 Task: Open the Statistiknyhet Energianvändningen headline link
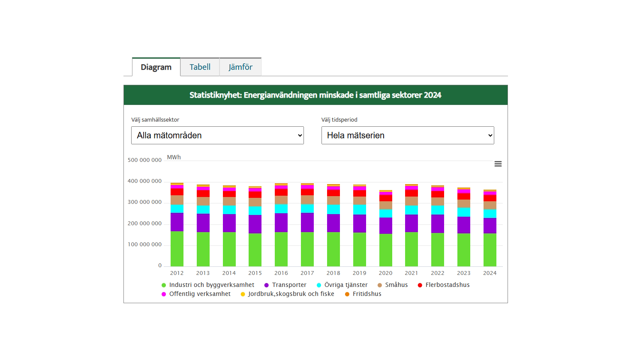coord(315,95)
